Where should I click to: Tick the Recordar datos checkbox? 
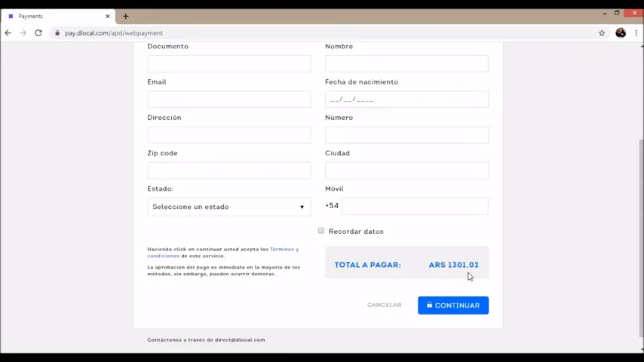click(320, 231)
